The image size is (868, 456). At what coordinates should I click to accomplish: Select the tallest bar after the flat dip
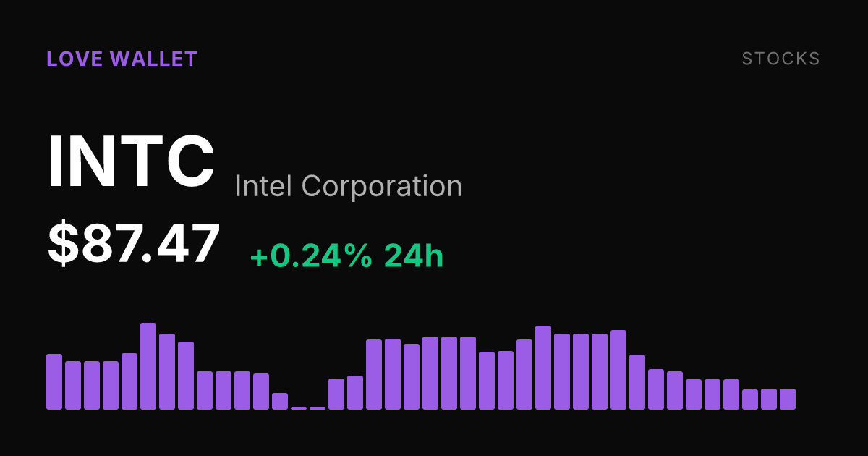pos(543,368)
